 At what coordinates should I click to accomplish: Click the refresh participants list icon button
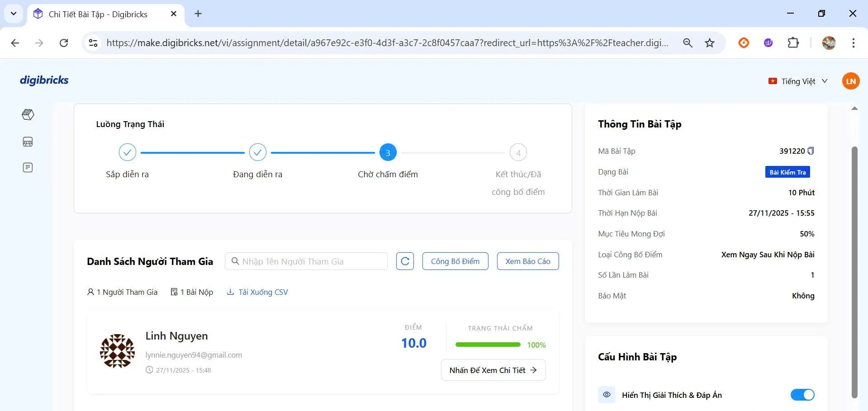tap(405, 261)
